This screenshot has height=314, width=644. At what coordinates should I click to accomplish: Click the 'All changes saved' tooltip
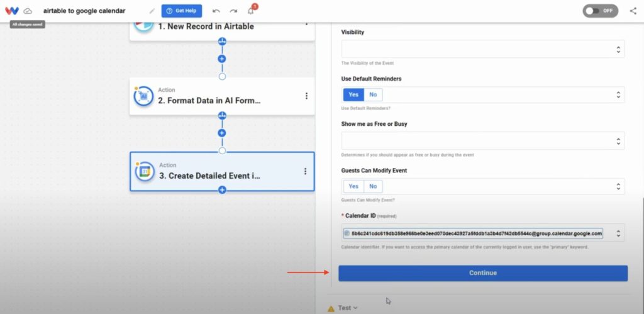(x=28, y=25)
